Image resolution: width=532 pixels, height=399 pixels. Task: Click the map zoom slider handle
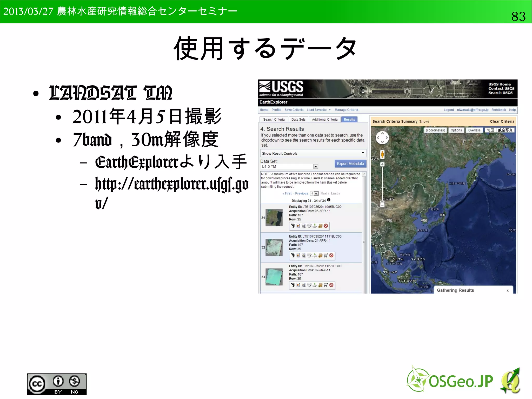pyautogui.click(x=382, y=201)
